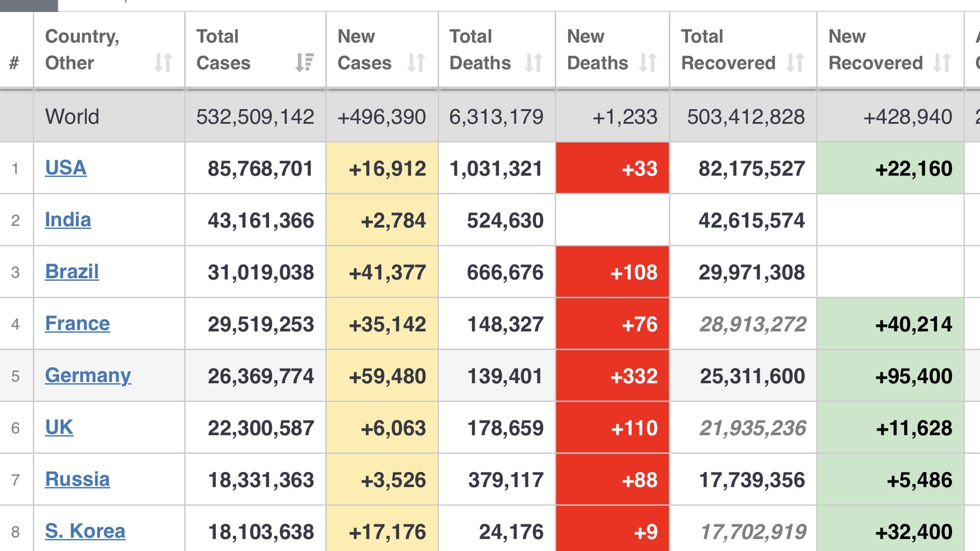
Task: Open Germany country details
Action: tap(88, 375)
